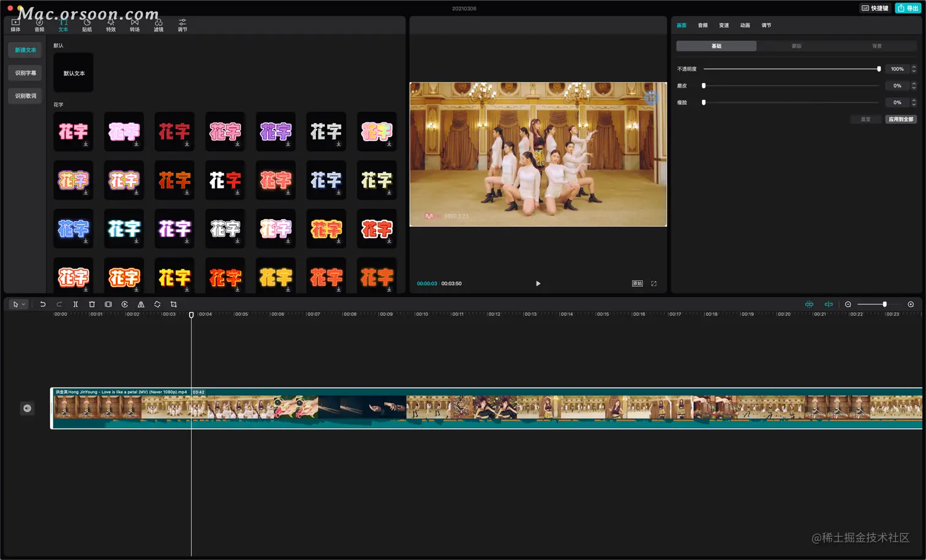The image size is (926, 560).
Task: Expand the pointer tool mode dropdown arrow
Action: click(23, 304)
